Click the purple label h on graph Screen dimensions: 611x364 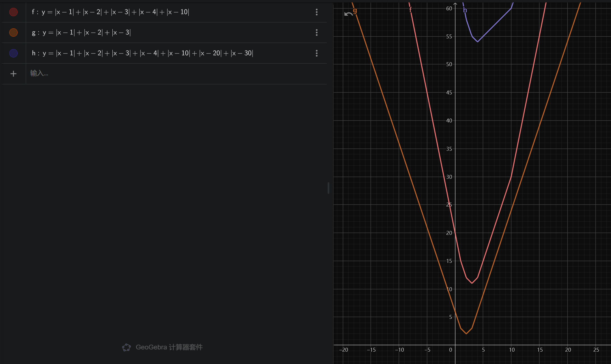(465, 10)
